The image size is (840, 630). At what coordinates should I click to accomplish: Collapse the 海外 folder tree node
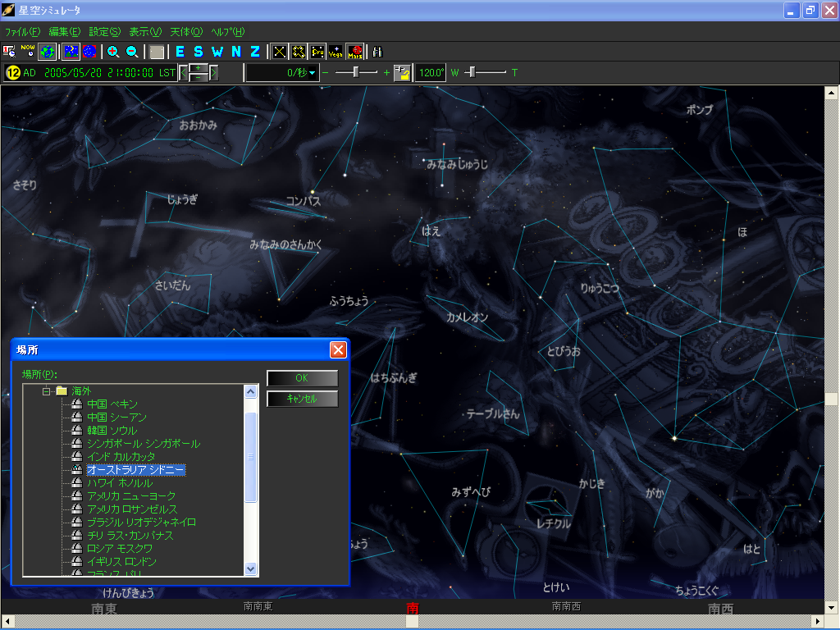pos(48,391)
